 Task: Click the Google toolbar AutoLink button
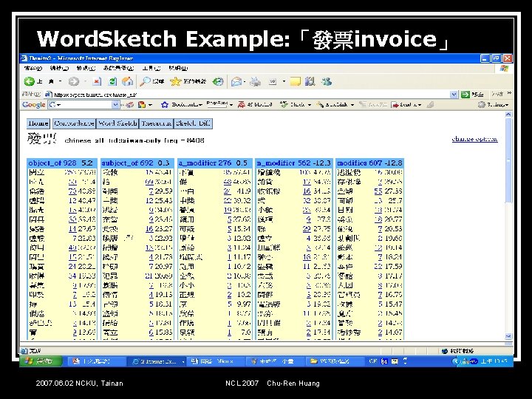332,104
